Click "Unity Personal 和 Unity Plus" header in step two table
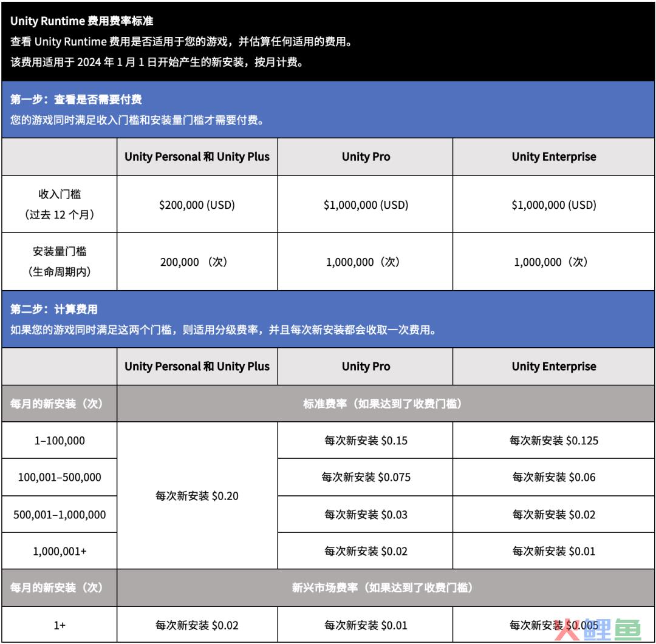The image size is (656, 644). pos(197,367)
